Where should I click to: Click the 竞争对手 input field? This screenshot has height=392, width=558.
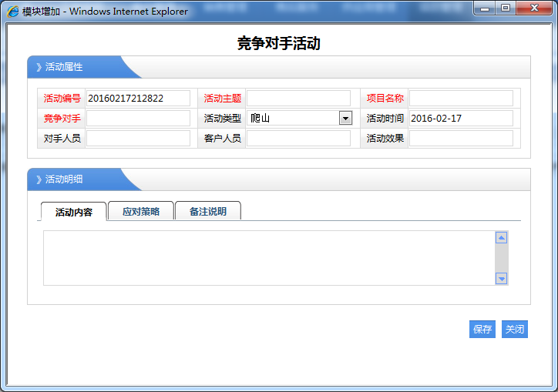pyautogui.click(x=138, y=118)
